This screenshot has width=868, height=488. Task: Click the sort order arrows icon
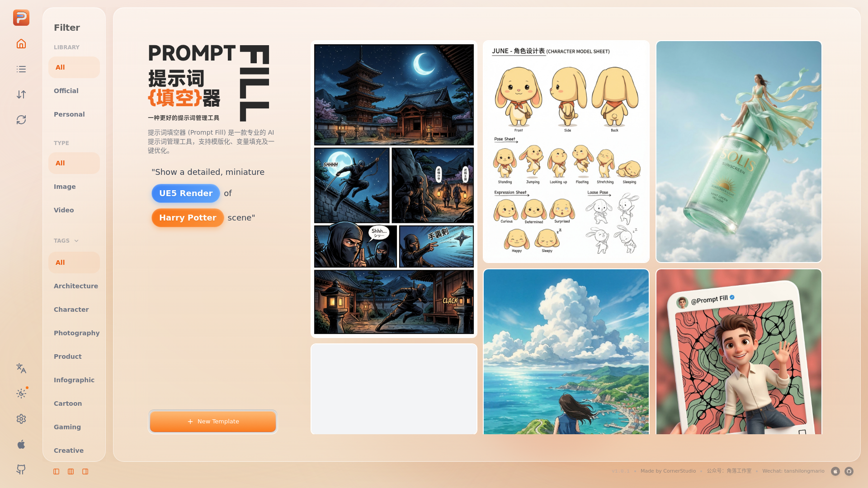pyautogui.click(x=21, y=94)
